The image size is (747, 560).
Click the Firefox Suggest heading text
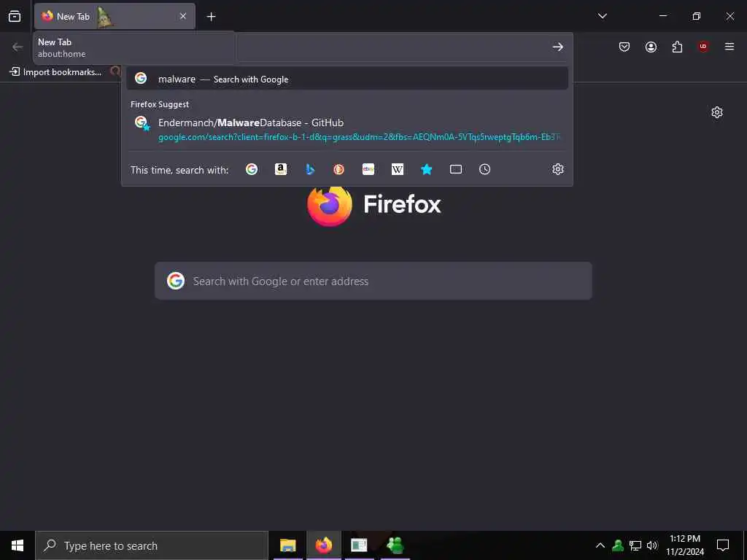pos(160,104)
